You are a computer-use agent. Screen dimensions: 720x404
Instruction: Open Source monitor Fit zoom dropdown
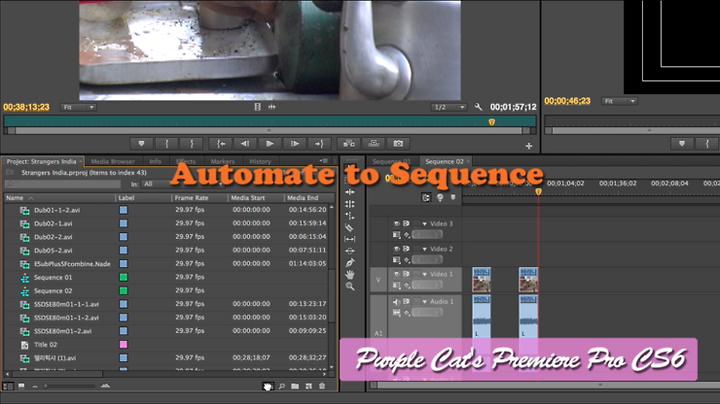coord(78,107)
